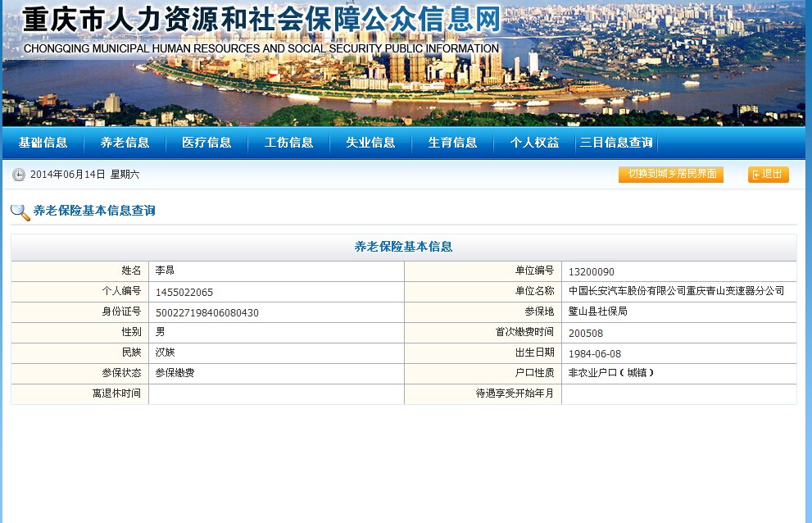
Task: Click the 退出 logout button
Action: pyautogui.click(x=768, y=174)
